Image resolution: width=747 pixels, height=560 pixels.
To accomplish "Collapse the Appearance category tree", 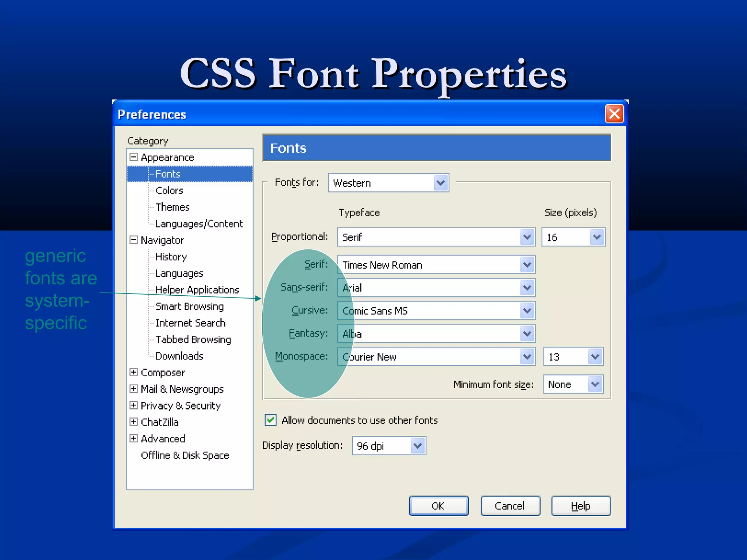I will point(133,157).
